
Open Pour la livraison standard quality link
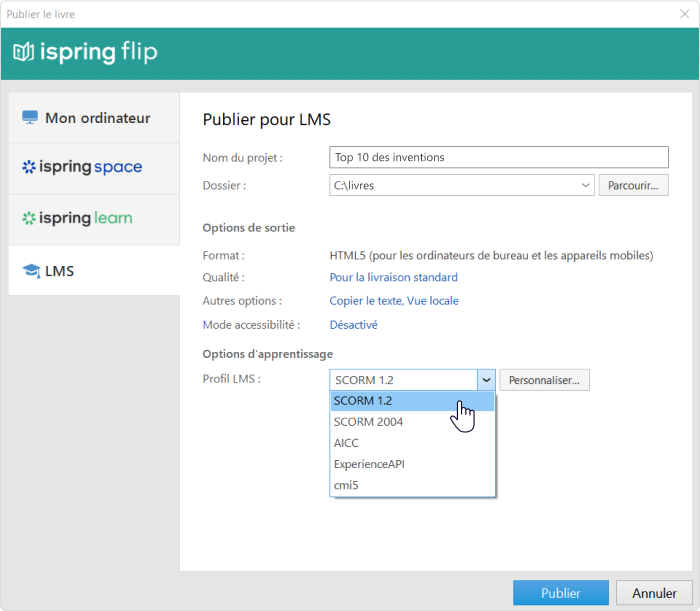[393, 277]
